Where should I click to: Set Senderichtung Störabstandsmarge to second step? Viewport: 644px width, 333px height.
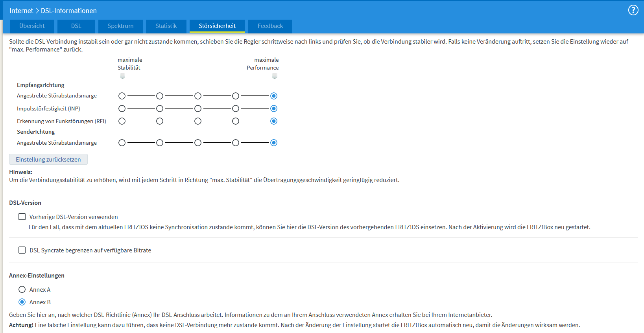point(160,143)
